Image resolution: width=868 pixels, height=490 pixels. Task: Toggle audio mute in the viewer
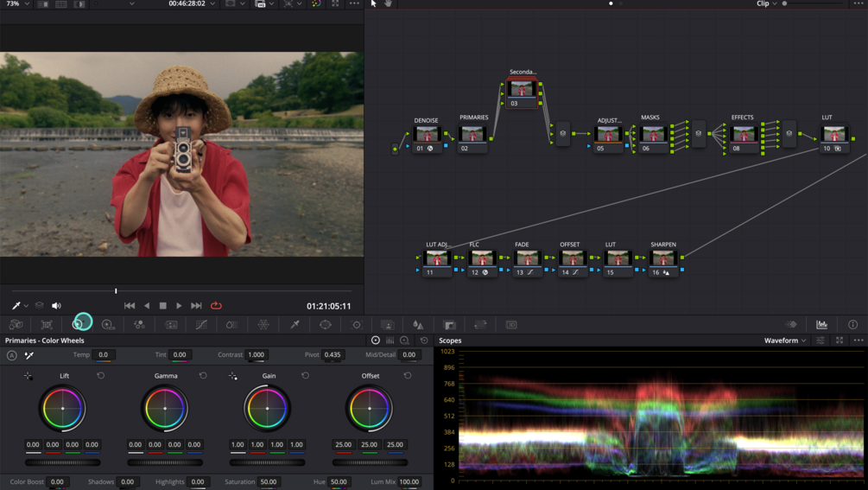(x=56, y=306)
